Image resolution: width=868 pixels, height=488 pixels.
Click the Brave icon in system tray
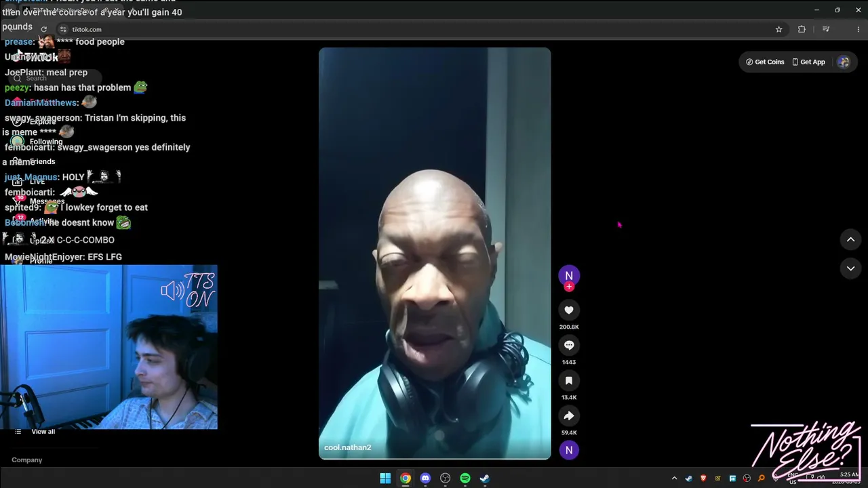(x=703, y=479)
